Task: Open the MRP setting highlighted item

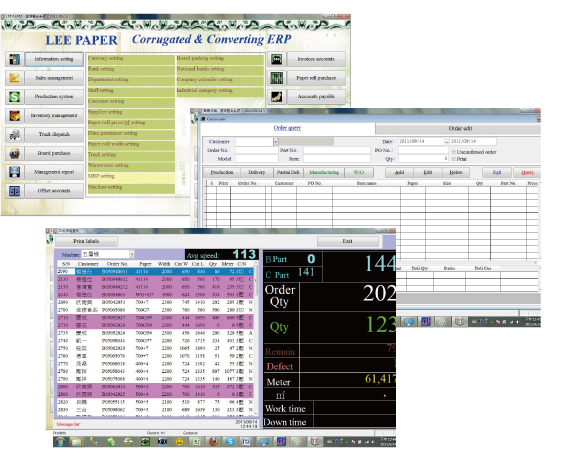Action: 131,177
